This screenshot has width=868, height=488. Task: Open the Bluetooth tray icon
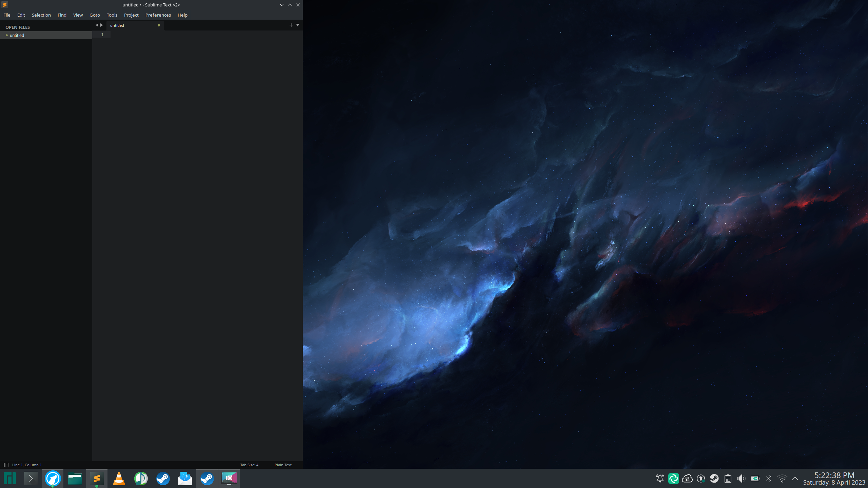(x=768, y=479)
